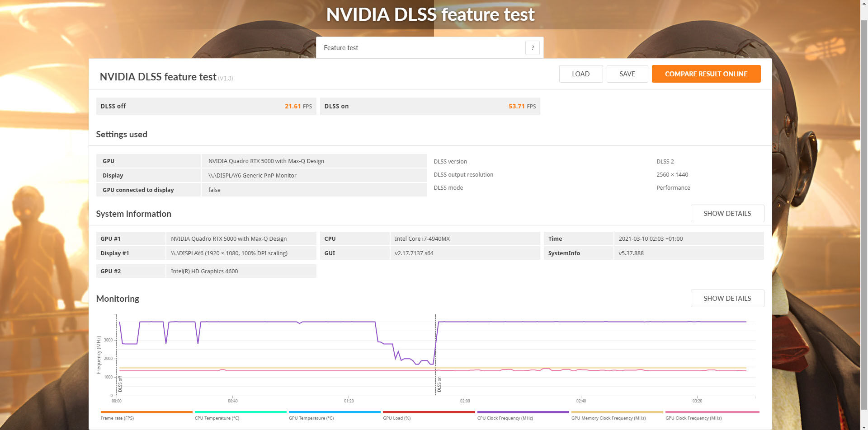Click the page vertical scrollbar
This screenshot has width=868, height=430.
[x=864, y=215]
